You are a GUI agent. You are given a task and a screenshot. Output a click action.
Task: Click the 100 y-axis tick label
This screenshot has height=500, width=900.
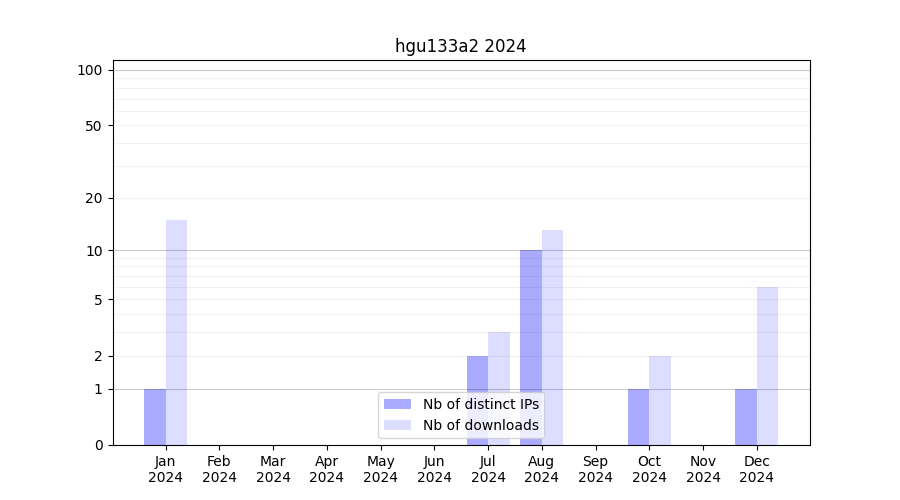pyautogui.click(x=90, y=70)
